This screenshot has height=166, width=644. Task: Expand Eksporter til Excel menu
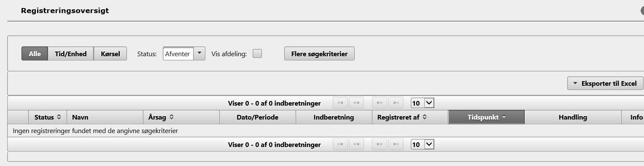(605, 83)
